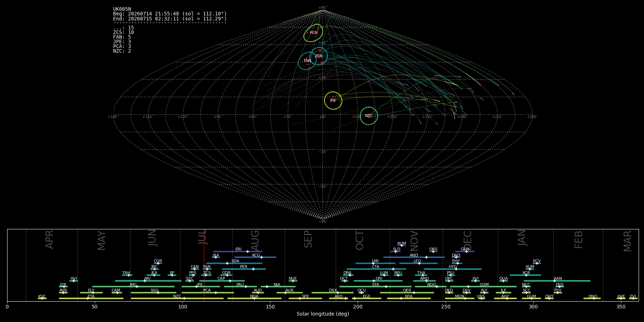Select the ZCS: 10 count legend entry
The image size is (644, 322).
123,33
